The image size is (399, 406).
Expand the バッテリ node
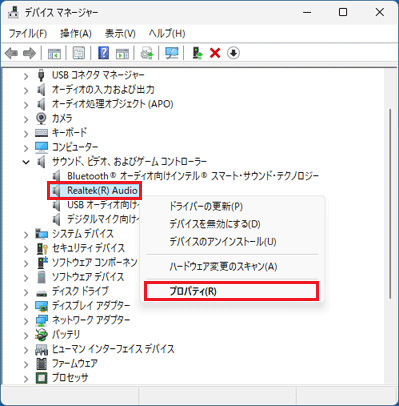coord(26,335)
